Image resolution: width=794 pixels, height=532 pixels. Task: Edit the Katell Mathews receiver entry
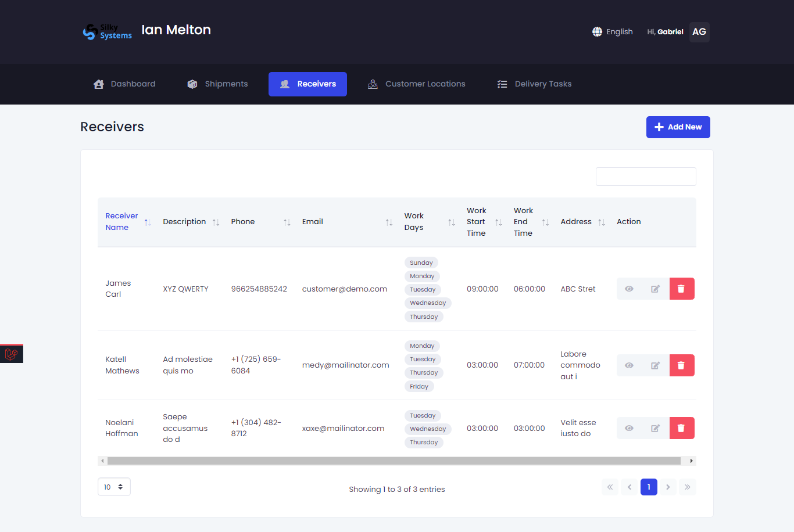[x=655, y=365]
